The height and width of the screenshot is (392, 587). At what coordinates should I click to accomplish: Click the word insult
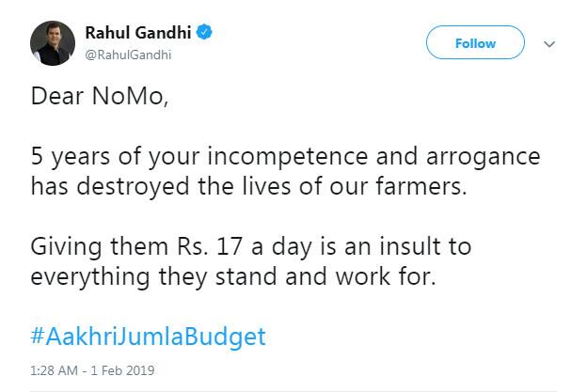410,247
